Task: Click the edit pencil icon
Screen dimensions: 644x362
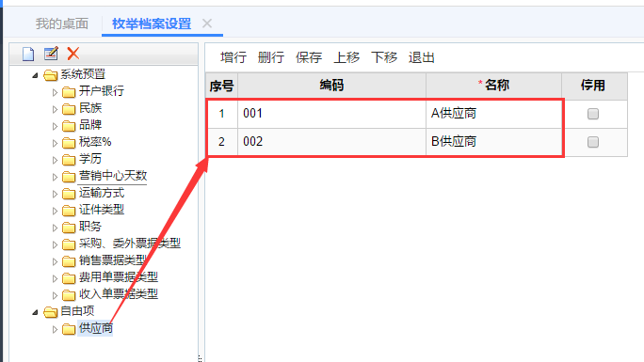Action: tap(51, 54)
